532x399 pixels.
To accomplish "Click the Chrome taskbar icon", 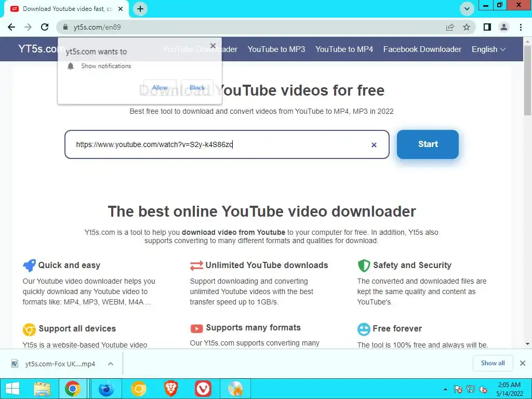I will (73, 389).
